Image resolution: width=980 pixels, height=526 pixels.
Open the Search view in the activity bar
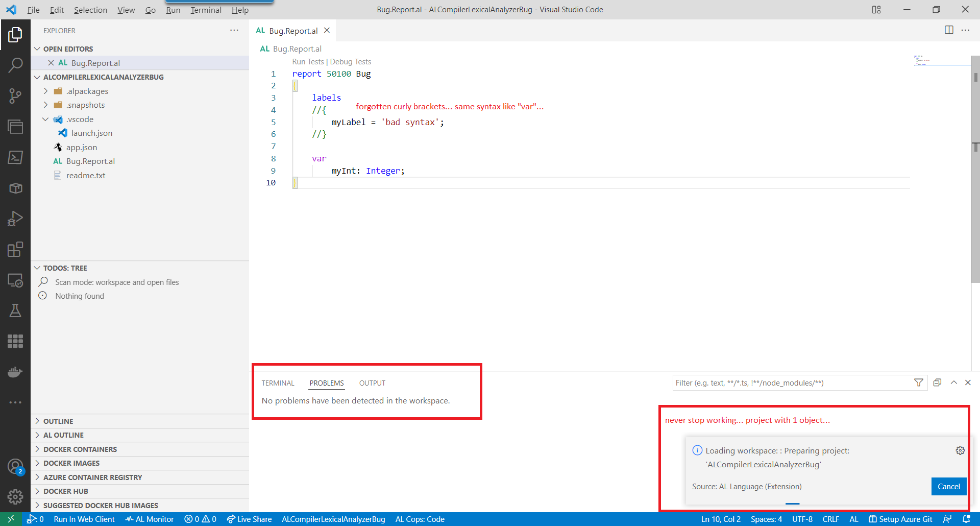pos(15,65)
